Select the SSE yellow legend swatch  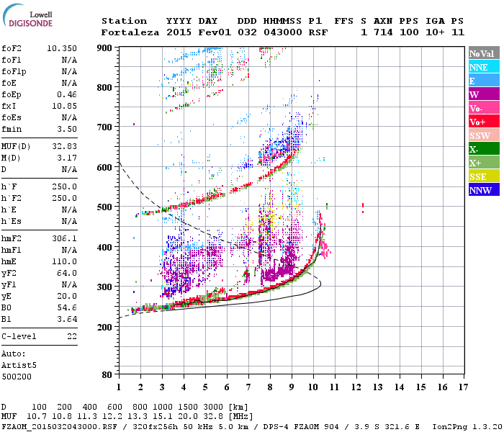tap(484, 176)
